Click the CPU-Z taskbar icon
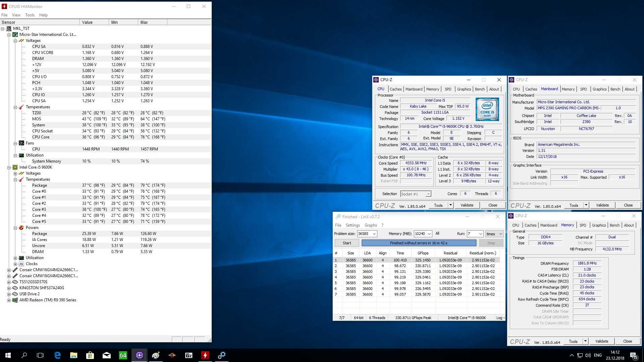This screenshot has width=644, height=362. coord(140,355)
